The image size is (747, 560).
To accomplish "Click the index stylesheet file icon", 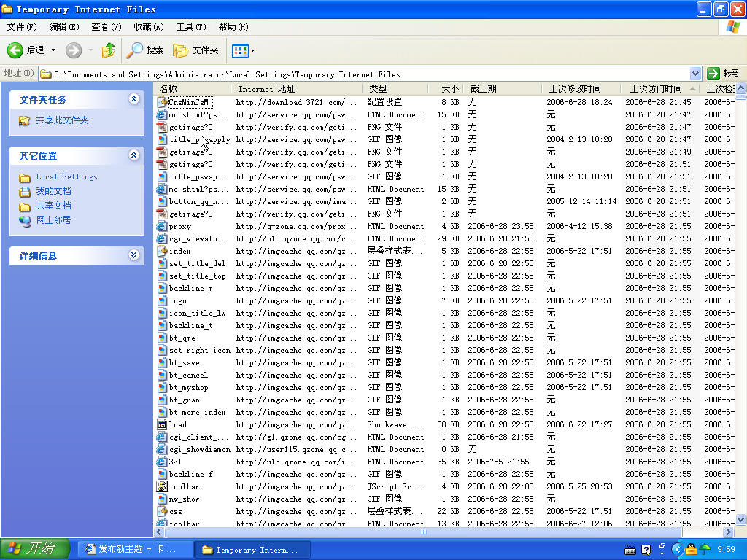I will pyautogui.click(x=162, y=251).
